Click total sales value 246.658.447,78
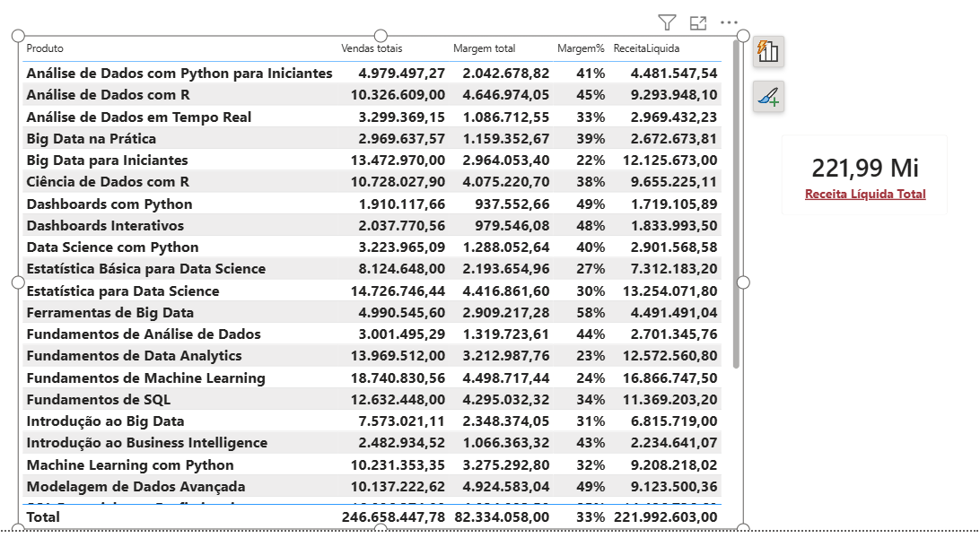The width and height of the screenshot is (980, 538). click(393, 516)
